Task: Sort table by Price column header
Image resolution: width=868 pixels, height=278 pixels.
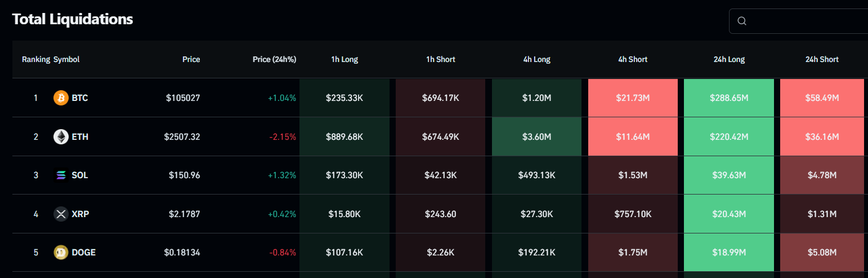Action: [x=191, y=59]
